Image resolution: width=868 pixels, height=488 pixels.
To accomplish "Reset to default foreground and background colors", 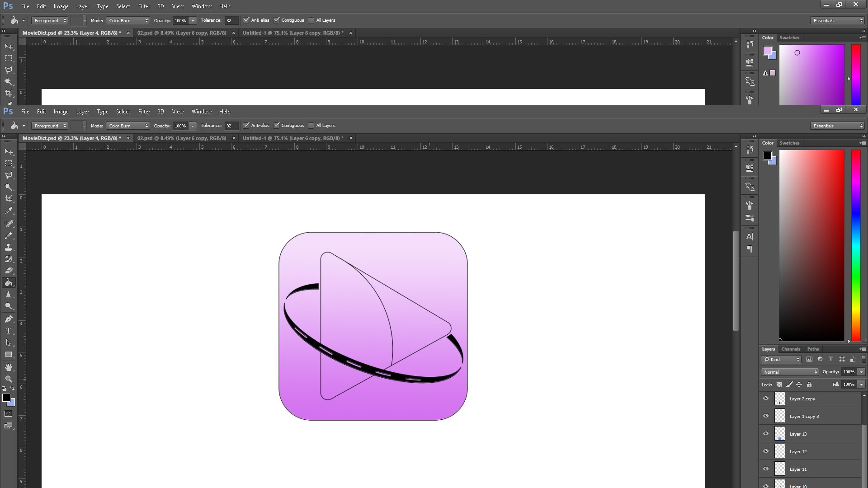I will pos(5,388).
